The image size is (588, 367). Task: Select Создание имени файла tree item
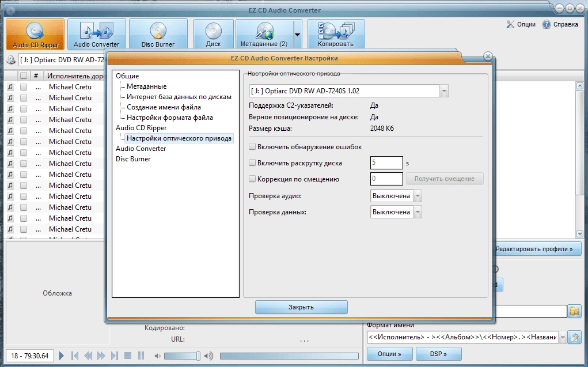(x=164, y=107)
